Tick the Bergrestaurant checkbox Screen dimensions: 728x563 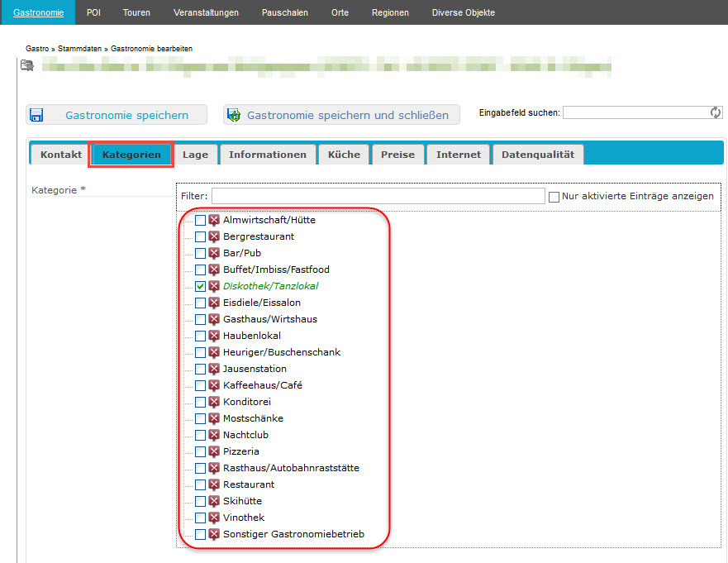pyautogui.click(x=200, y=237)
